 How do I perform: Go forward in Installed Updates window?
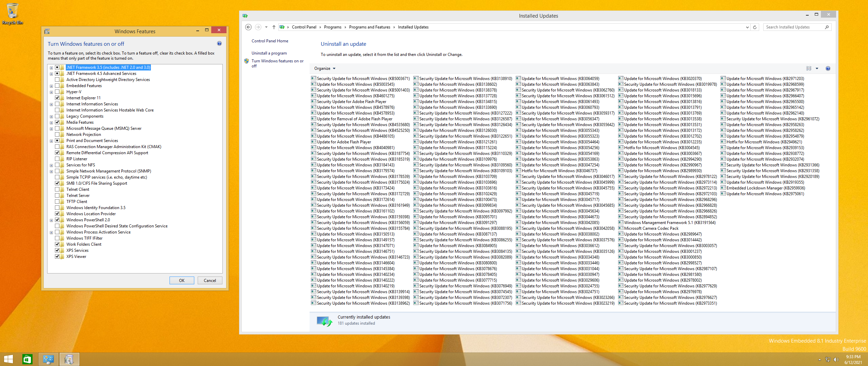click(x=258, y=27)
